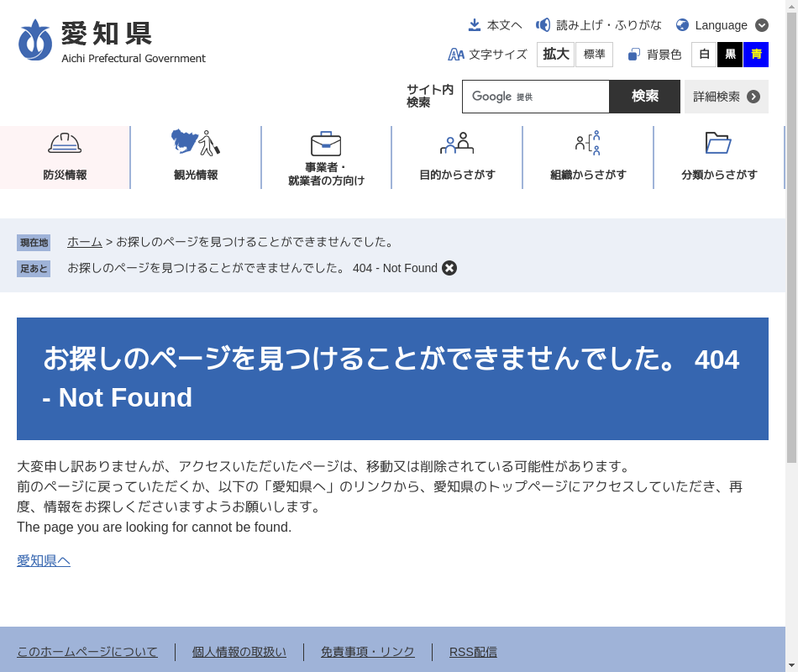The height and width of the screenshot is (672, 798).
Task: Open the 目的からさがす menu item
Action: tap(457, 157)
